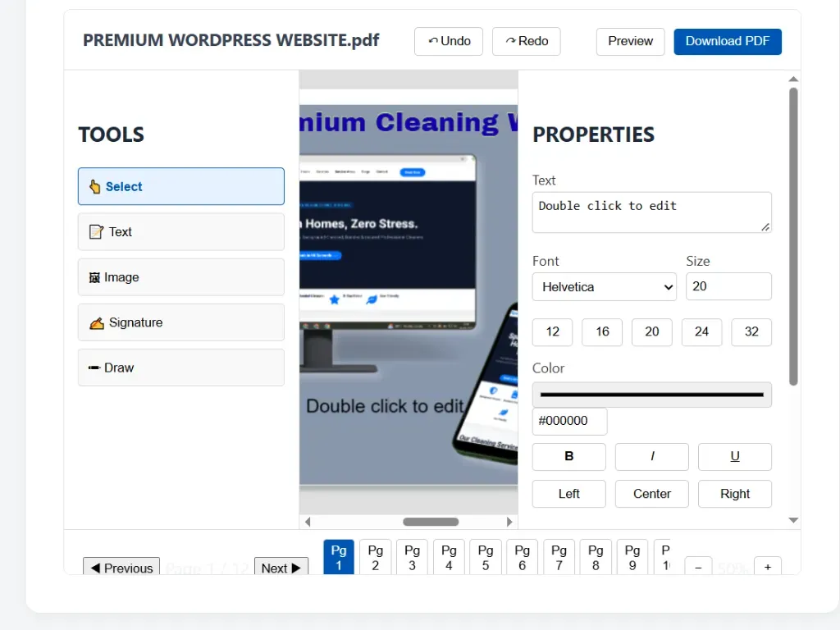
Task: Open the Preview
Action: [631, 41]
